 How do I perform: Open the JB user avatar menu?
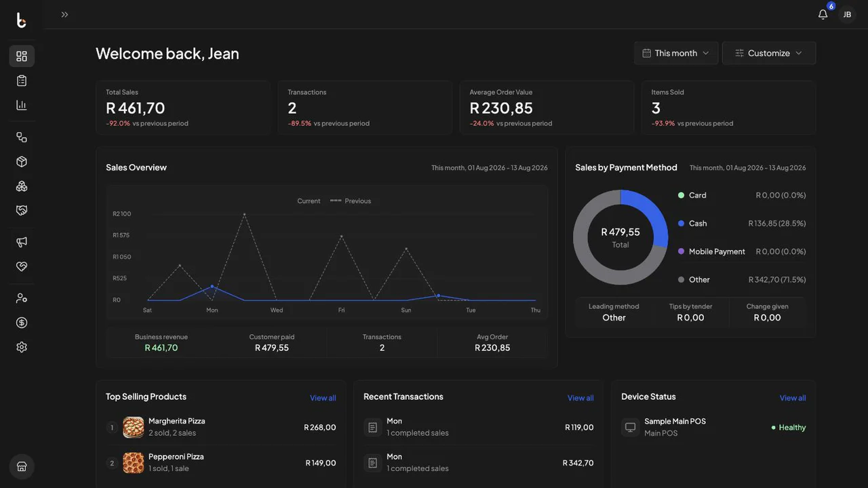point(847,14)
